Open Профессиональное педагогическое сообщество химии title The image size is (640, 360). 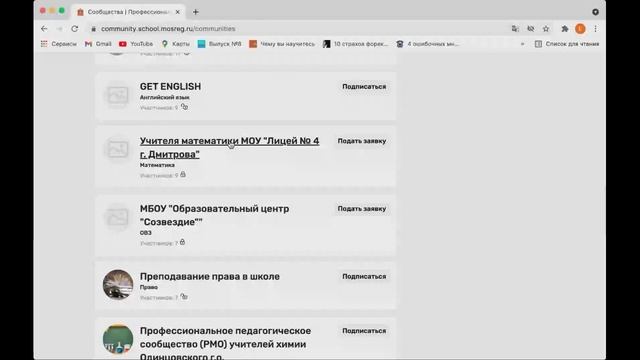(x=225, y=344)
